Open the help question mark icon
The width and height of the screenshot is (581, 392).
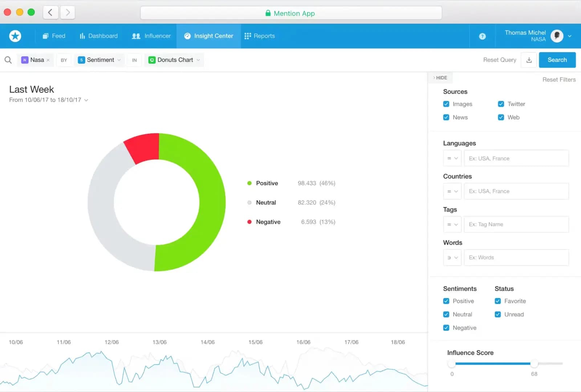(482, 36)
